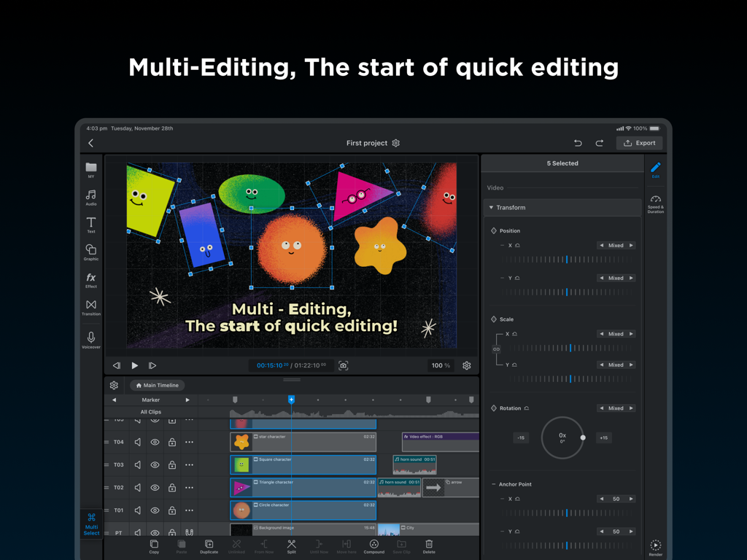The image size is (747, 560).
Task: Duplicate the selected clips
Action: point(209,545)
